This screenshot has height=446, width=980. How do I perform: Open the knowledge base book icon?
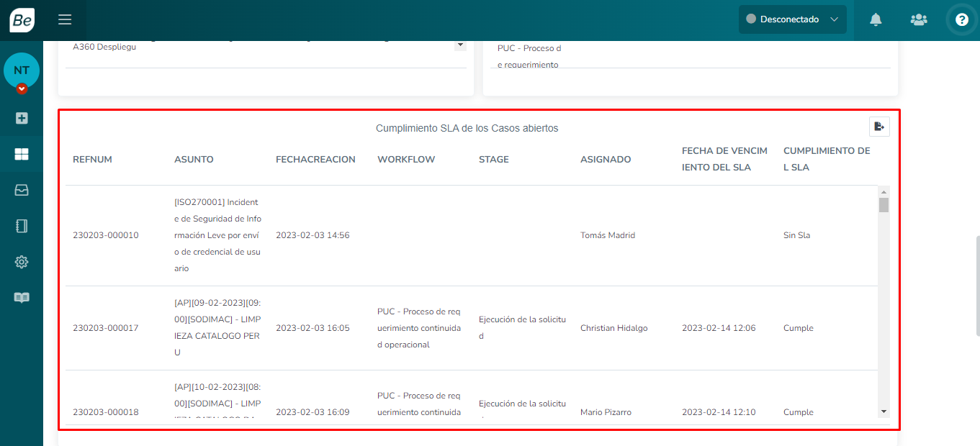click(x=22, y=298)
